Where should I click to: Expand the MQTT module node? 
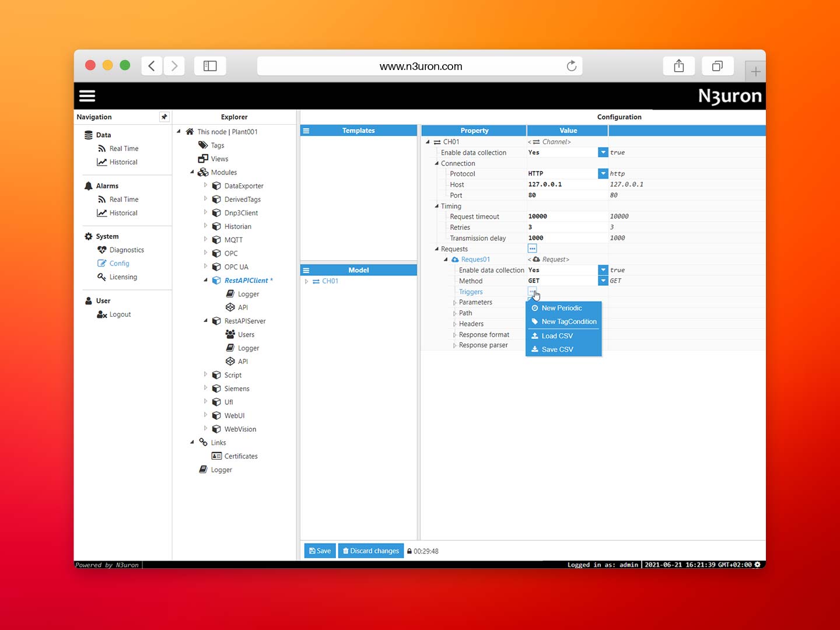[205, 239]
